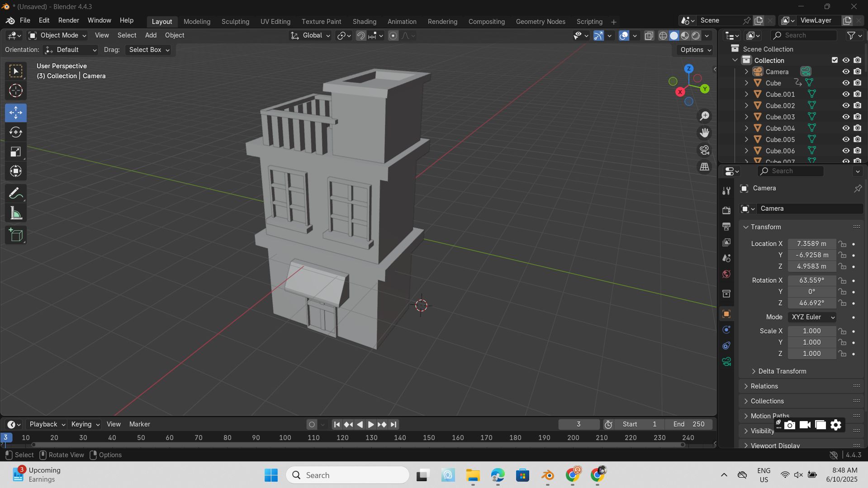
Task: Select the Transform tool
Action: (16, 171)
